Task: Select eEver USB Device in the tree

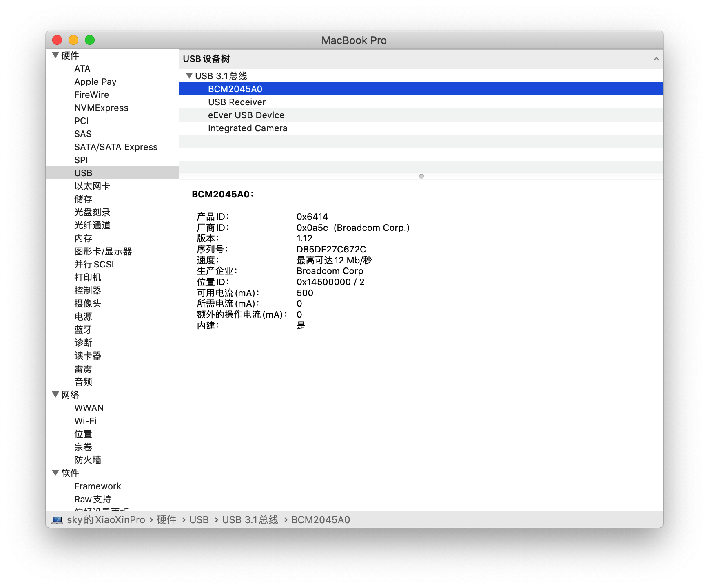Action: coord(421,115)
